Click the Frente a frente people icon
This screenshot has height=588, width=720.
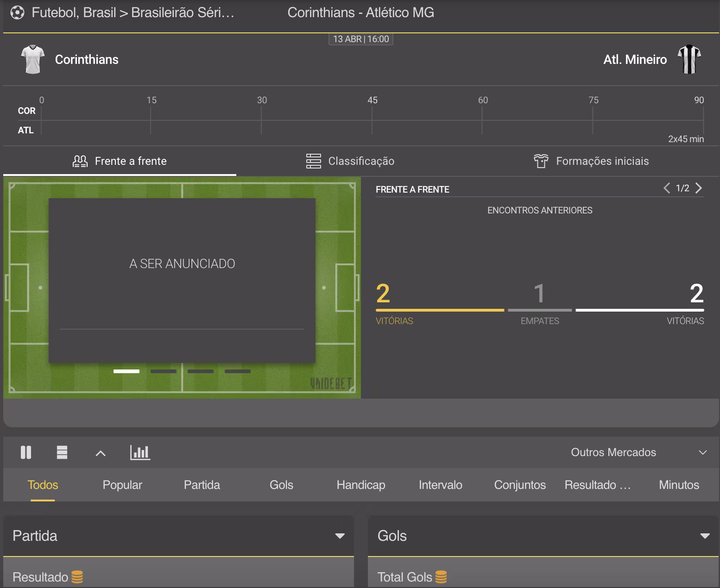coord(80,161)
